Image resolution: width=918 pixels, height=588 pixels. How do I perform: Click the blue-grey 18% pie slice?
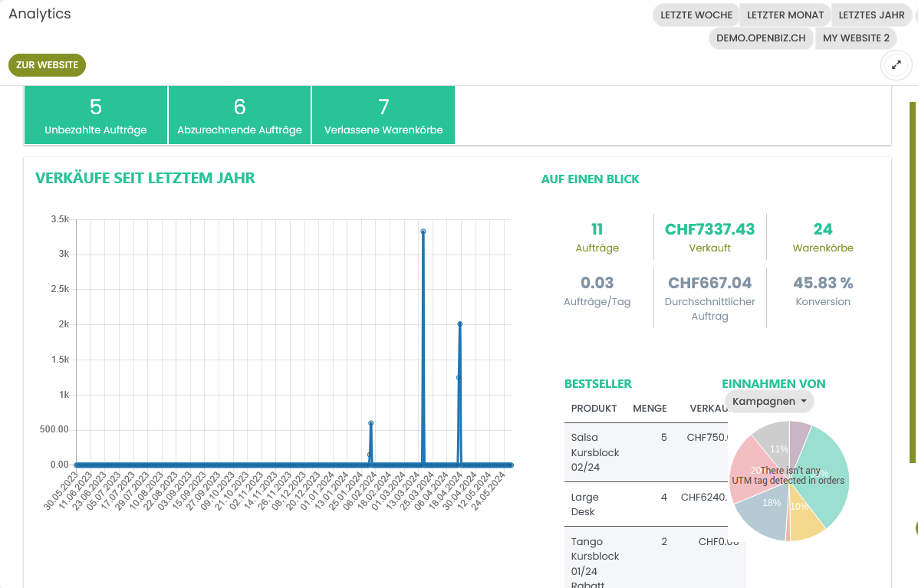[x=763, y=514]
